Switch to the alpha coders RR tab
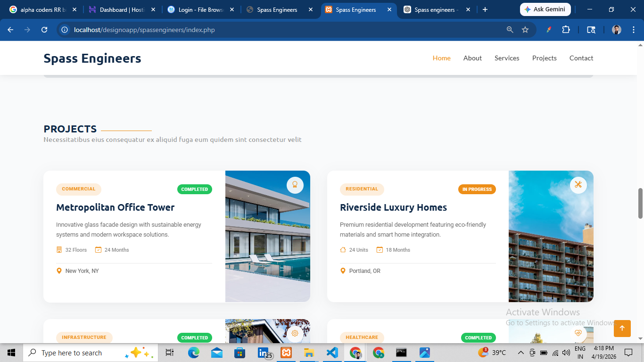The height and width of the screenshot is (362, 644). 42,9
